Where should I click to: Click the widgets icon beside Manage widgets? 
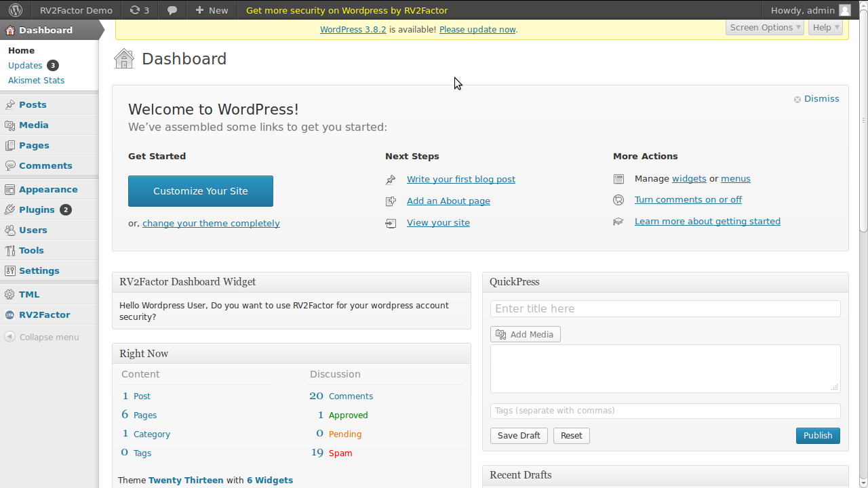coord(618,179)
